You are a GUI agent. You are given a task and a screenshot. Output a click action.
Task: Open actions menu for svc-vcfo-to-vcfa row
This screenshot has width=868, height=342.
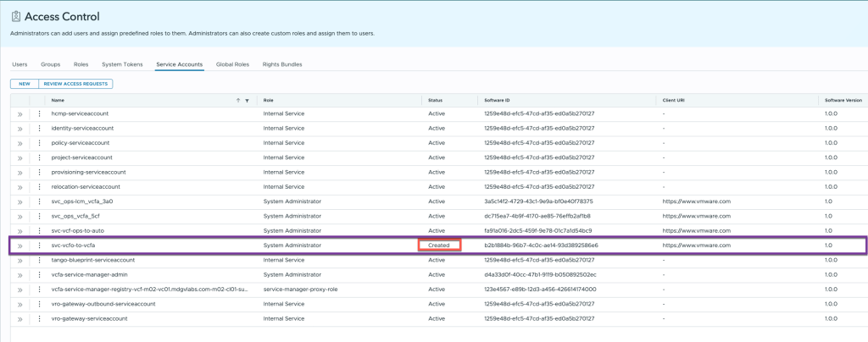pos(39,245)
